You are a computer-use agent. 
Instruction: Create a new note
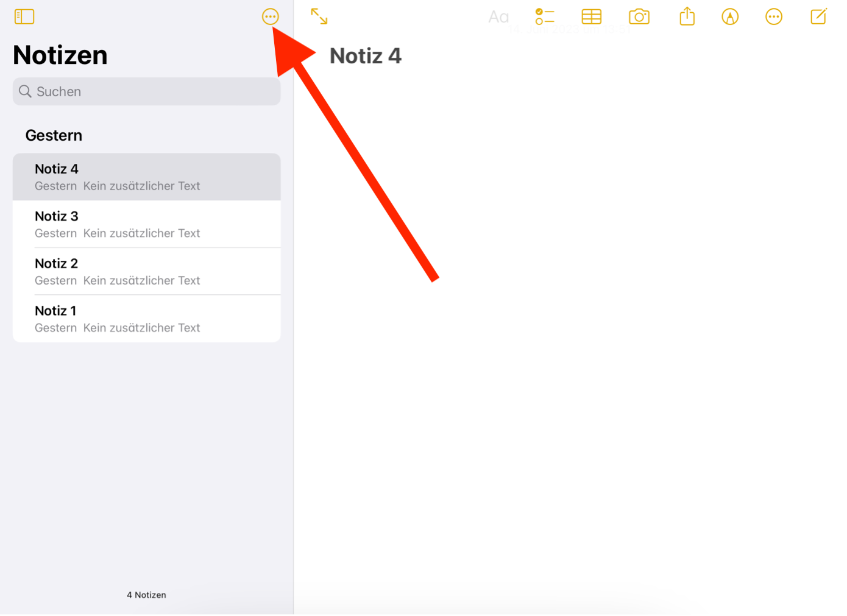click(x=818, y=16)
